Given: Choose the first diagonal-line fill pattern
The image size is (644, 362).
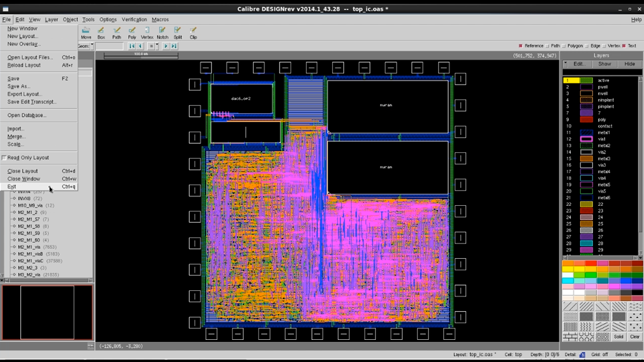Looking at the screenshot, I should (x=570, y=306).
